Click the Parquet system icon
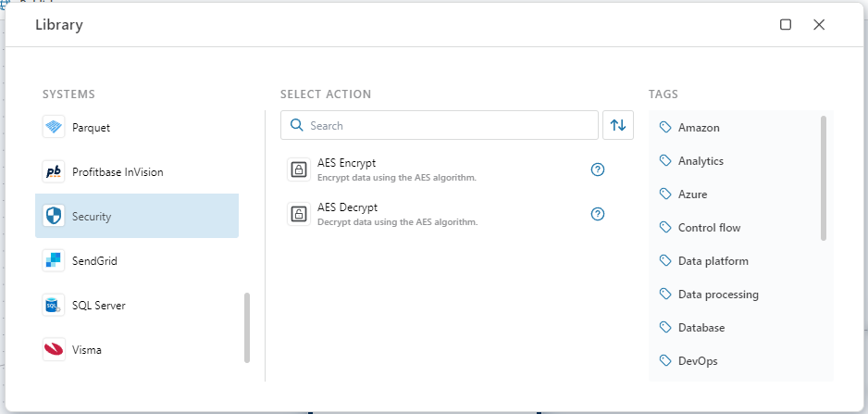Viewport: 868px width, 414px height. tap(54, 128)
